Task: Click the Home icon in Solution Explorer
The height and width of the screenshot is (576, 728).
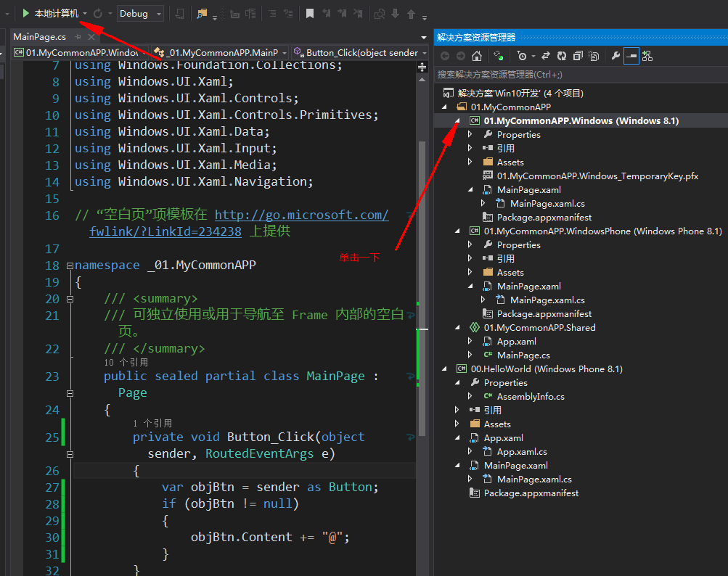Action: (477, 56)
